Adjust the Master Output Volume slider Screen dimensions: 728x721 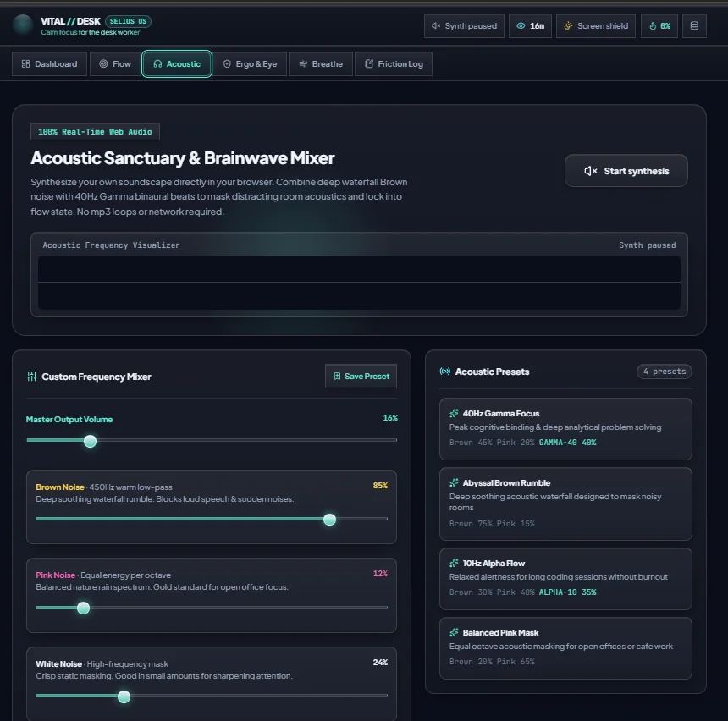point(212,441)
